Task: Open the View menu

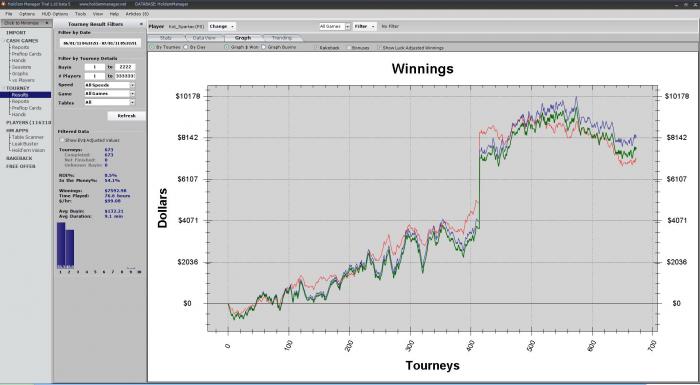Action: (x=98, y=14)
